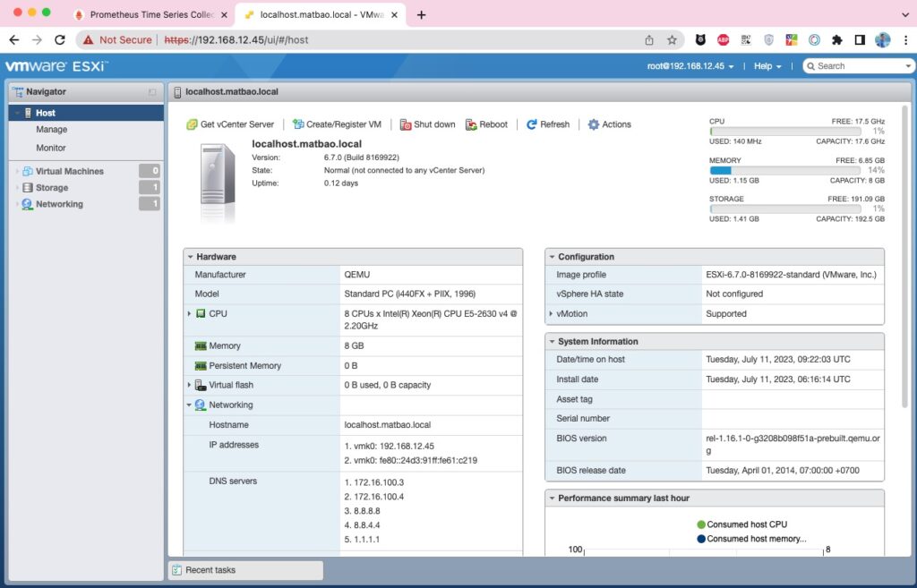Viewport: 917px width, 588px height.
Task: Open Manage under Host
Action: coord(51,129)
